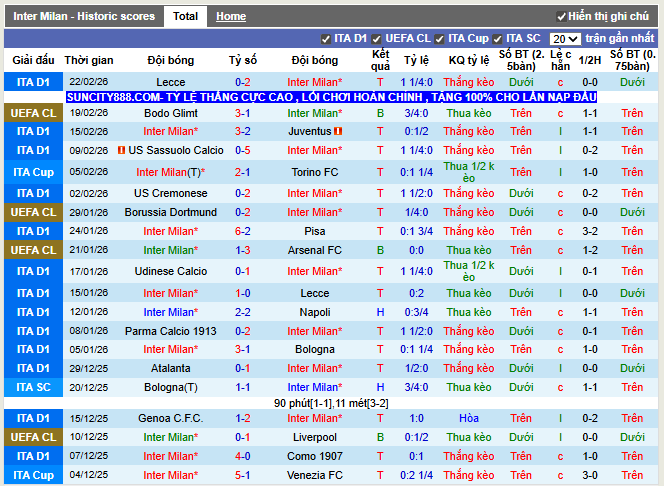
Task: Click the red card icon before US Sassuolo Calcio
Action: [x=121, y=150]
